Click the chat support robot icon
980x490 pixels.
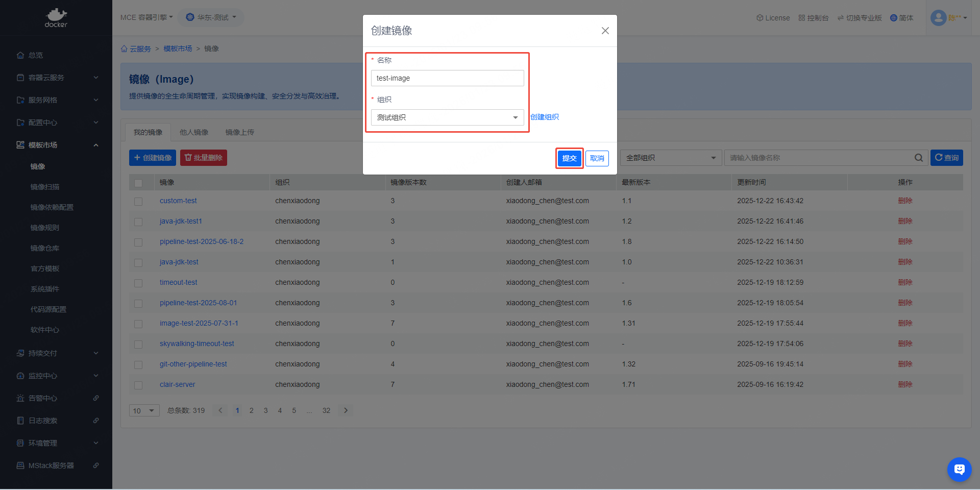(959, 469)
